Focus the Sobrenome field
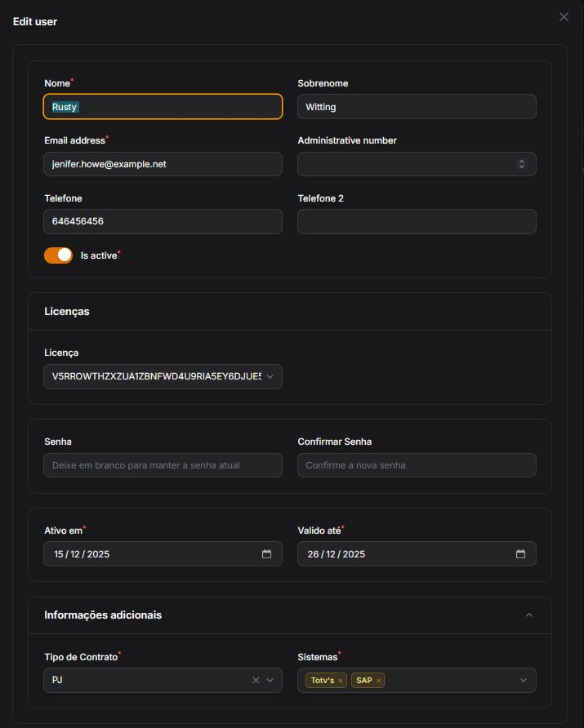Screen dimensions: 584x728 pyautogui.click(x=417, y=107)
